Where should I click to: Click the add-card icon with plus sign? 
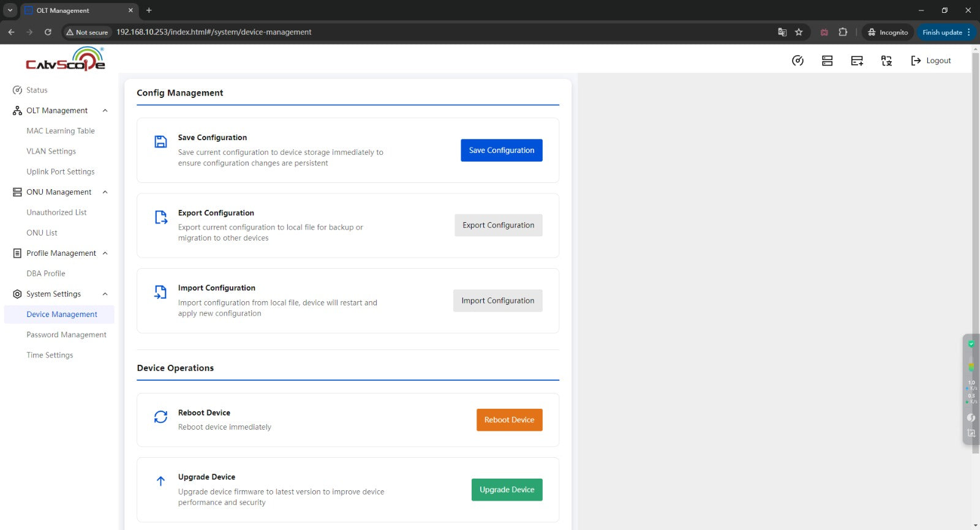[x=857, y=61]
